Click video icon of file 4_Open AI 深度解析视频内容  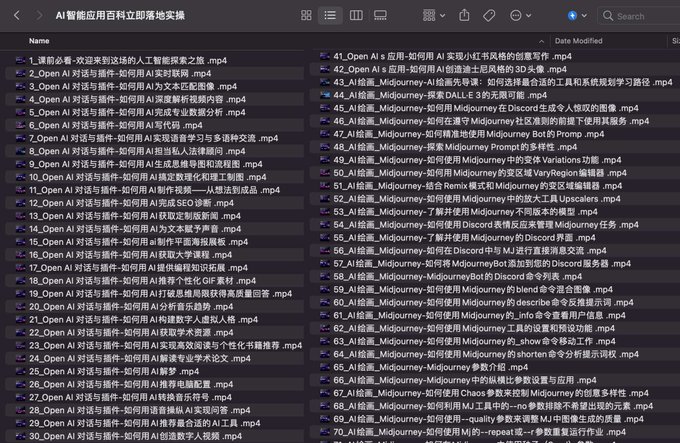pyautogui.click(x=20, y=99)
